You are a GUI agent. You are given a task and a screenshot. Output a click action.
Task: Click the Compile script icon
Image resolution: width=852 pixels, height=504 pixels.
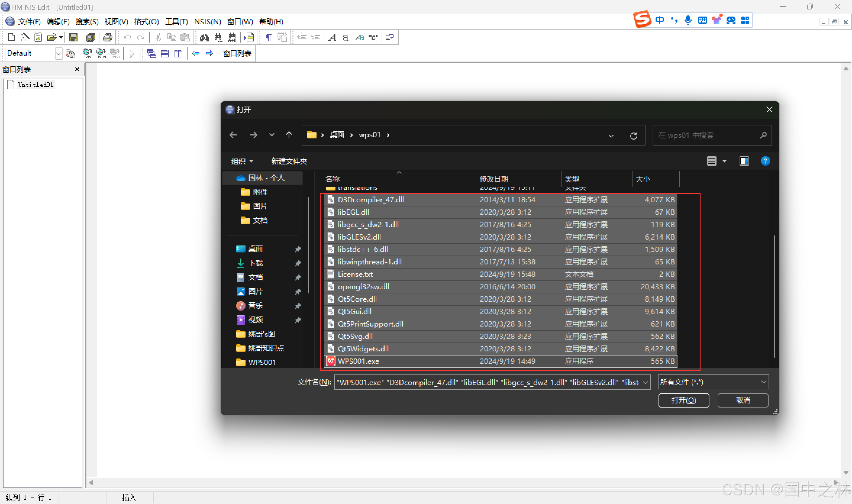(x=88, y=53)
